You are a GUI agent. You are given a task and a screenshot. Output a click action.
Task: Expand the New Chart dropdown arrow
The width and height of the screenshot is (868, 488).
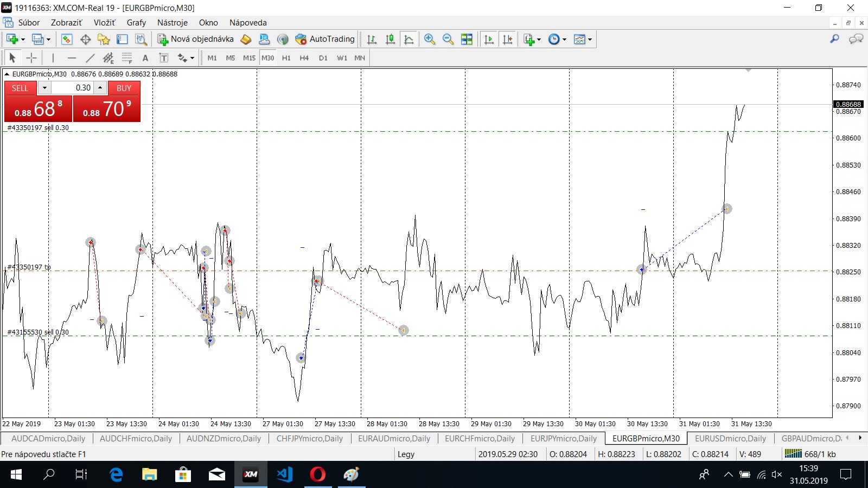tap(23, 39)
